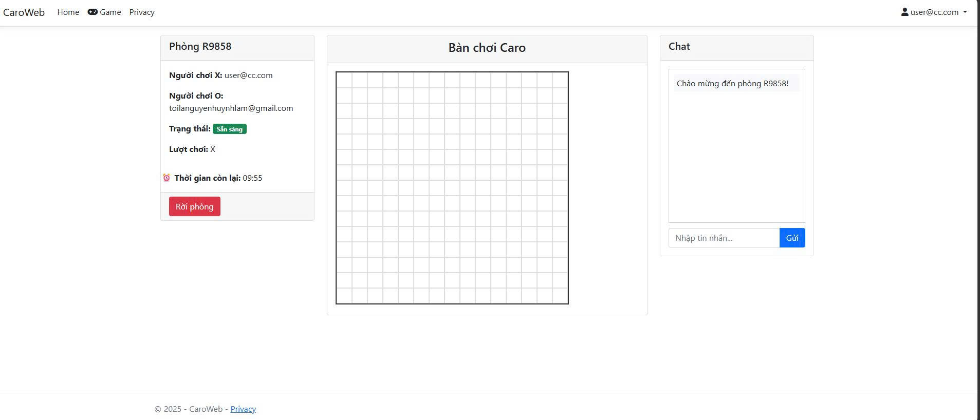Click the alarm clock icon by remaining time
This screenshot has height=420, width=980.
(167, 178)
